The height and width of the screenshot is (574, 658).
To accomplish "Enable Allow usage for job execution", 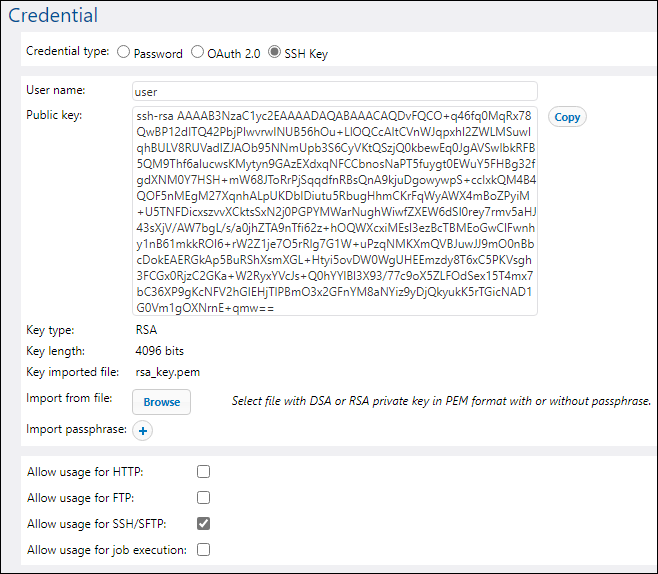I will pyautogui.click(x=204, y=549).
